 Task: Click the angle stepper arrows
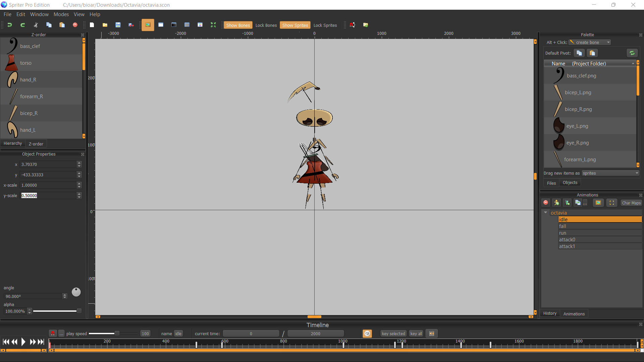coord(65,296)
